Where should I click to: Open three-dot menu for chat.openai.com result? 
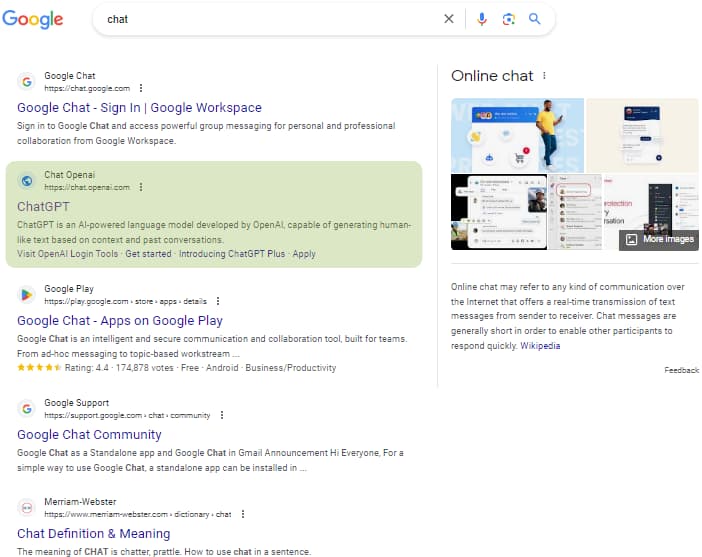pyautogui.click(x=141, y=187)
